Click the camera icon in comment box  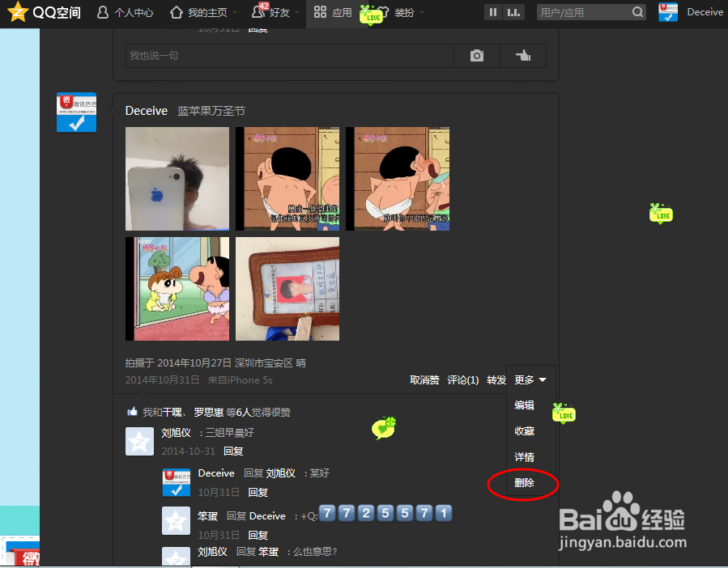click(477, 56)
